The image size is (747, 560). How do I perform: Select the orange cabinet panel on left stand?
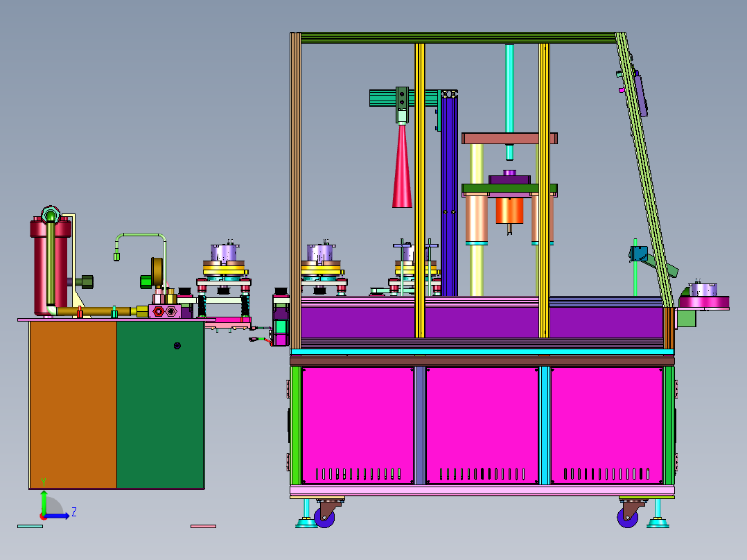pyautogui.click(x=73, y=405)
